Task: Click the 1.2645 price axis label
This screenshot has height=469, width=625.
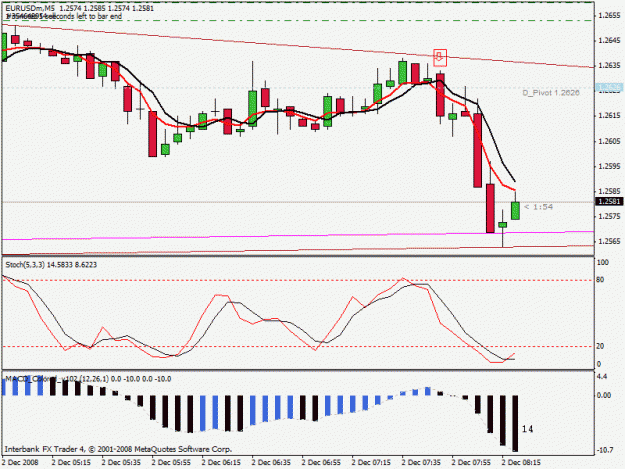Action: pos(610,41)
